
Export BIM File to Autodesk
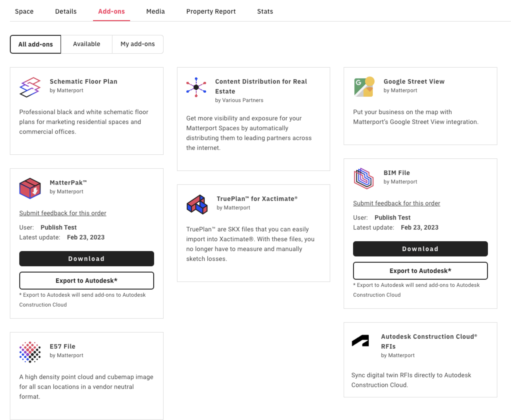pos(420,271)
